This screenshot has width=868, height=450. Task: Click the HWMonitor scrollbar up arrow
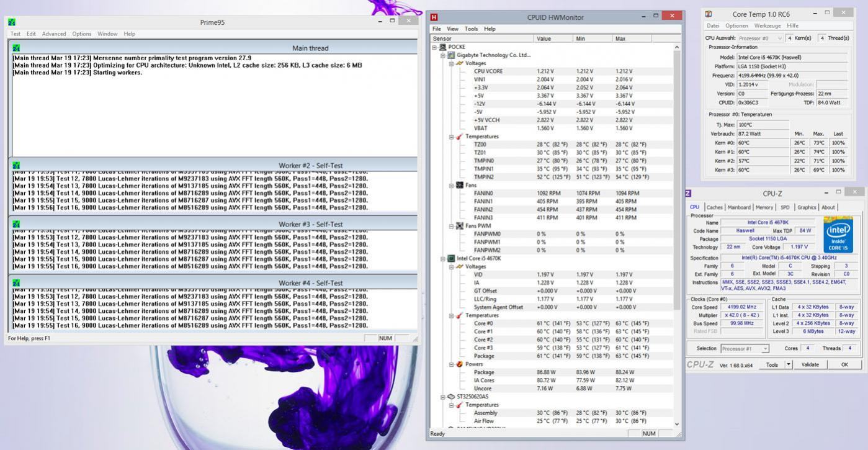point(676,47)
